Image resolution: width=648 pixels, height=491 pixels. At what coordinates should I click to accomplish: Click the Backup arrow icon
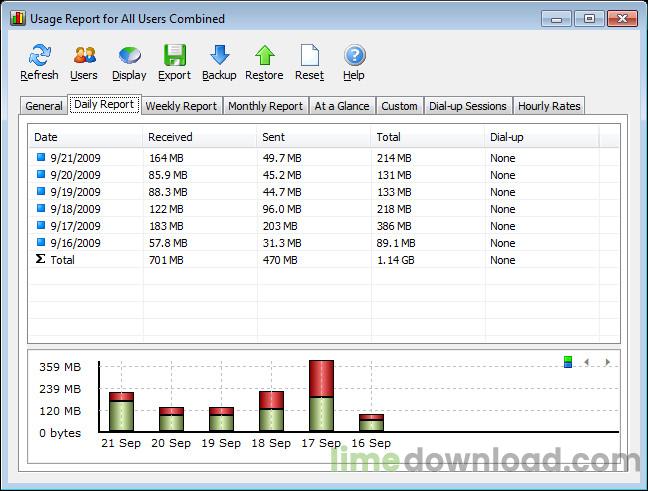[219, 56]
